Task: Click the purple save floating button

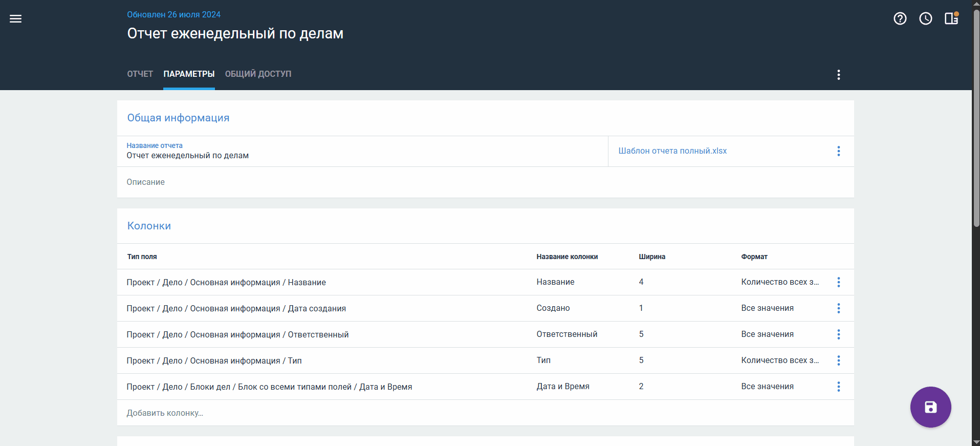Action: coord(930,407)
